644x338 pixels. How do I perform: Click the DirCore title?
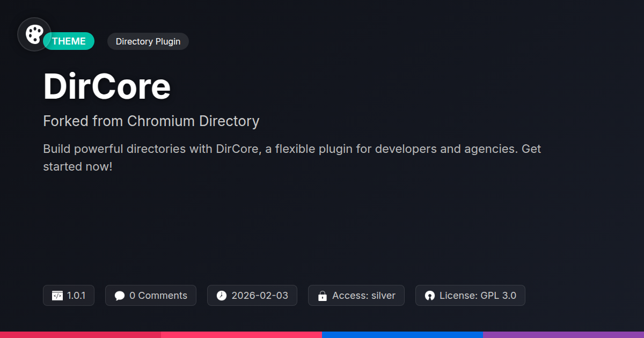[x=107, y=86]
